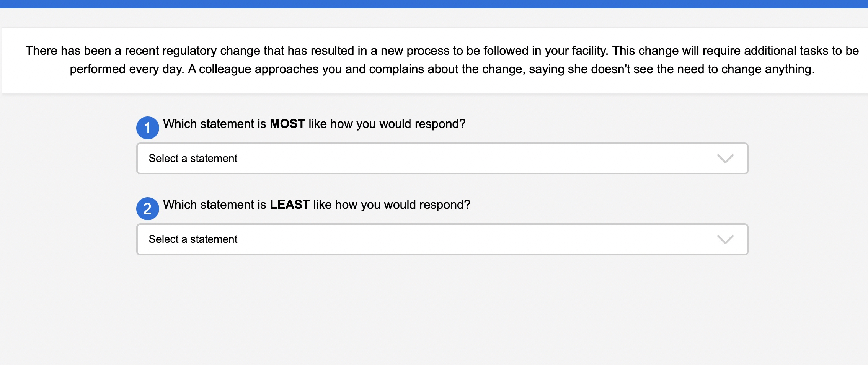
Task: Click the 'Select a statement' placeholder under question 2
Action: click(193, 239)
